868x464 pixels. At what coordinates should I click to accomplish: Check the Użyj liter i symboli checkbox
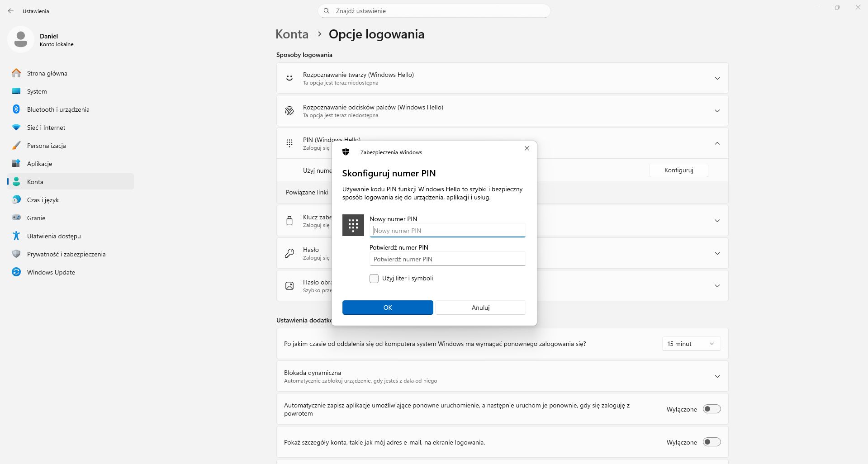coord(374,279)
